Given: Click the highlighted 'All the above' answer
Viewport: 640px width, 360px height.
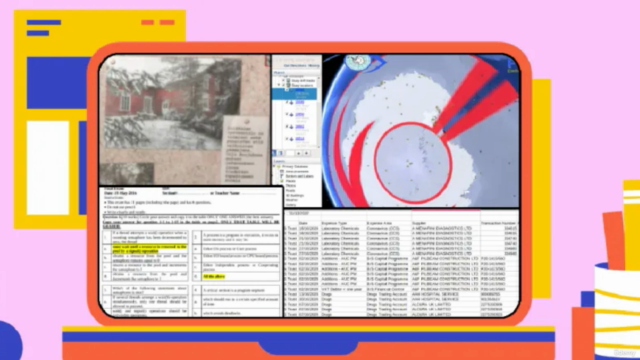Looking at the screenshot, I should coord(214,276).
